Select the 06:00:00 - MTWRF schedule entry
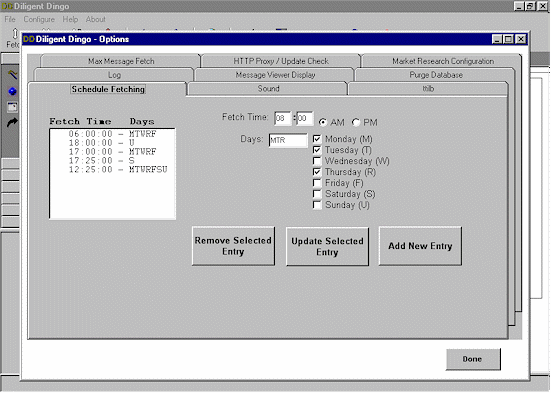The image size is (551, 393). (x=112, y=134)
